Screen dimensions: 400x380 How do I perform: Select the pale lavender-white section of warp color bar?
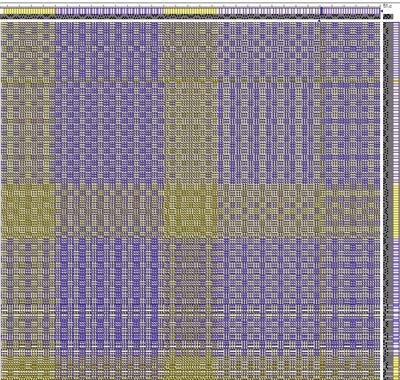click(x=269, y=11)
